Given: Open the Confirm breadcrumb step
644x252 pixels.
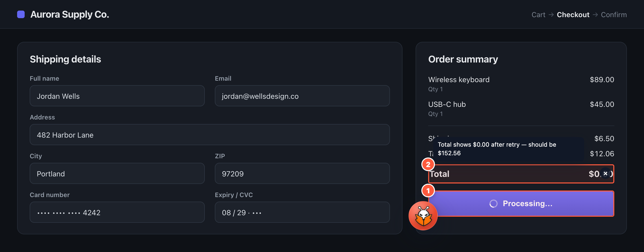Looking at the screenshot, I should [614, 15].
